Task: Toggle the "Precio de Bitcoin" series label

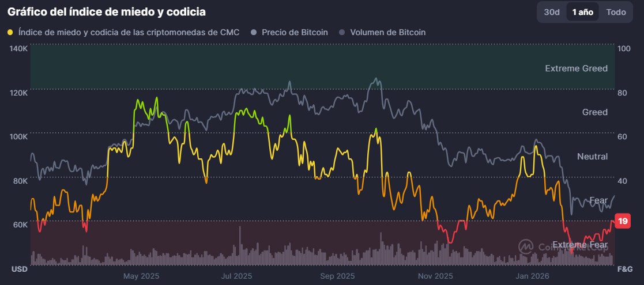Action: point(295,33)
